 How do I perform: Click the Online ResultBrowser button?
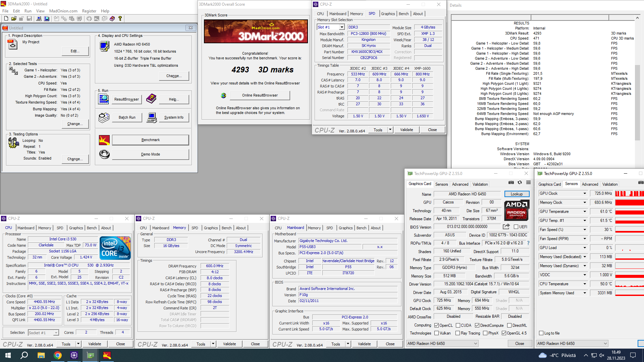[260, 96]
